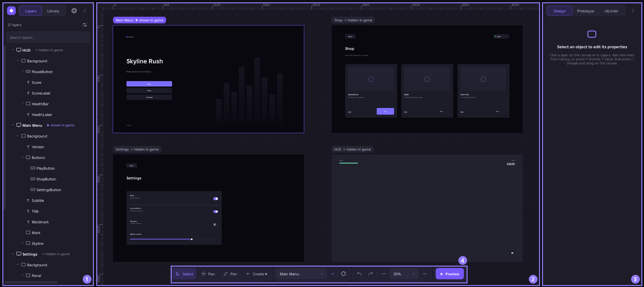
Task: Redo the last action
Action: point(371,274)
